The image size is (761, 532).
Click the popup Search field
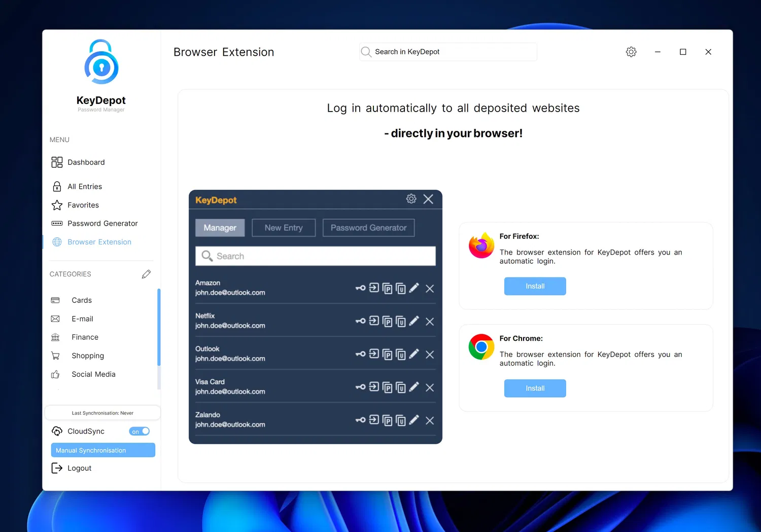(x=316, y=256)
